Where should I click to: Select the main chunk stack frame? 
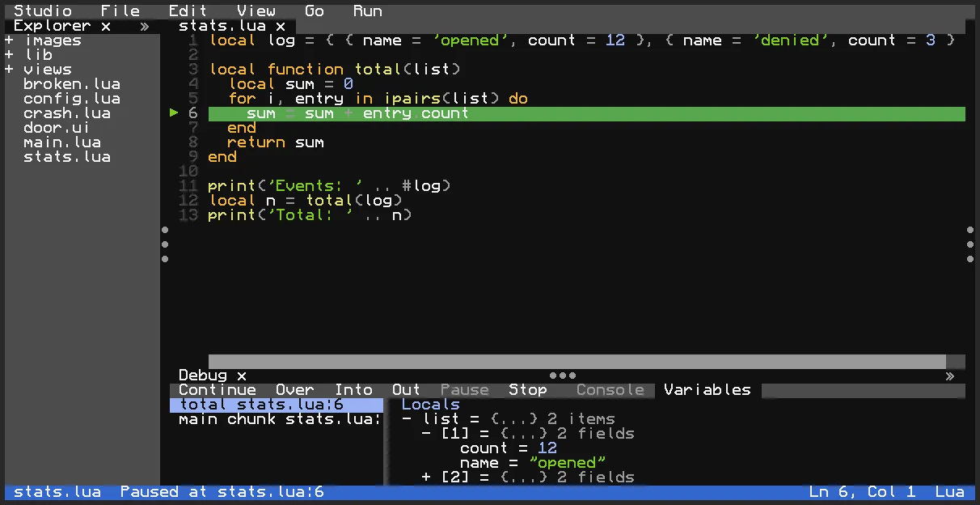(x=277, y=419)
